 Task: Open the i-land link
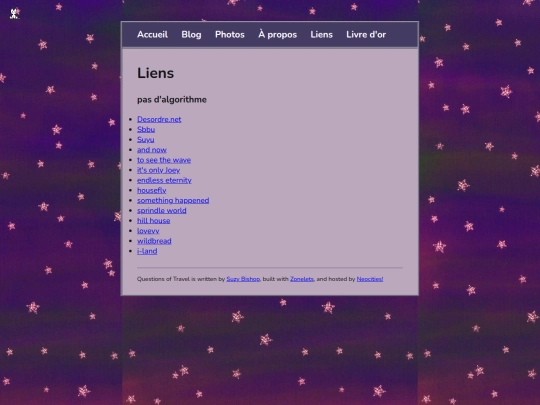(x=147, y=251)
